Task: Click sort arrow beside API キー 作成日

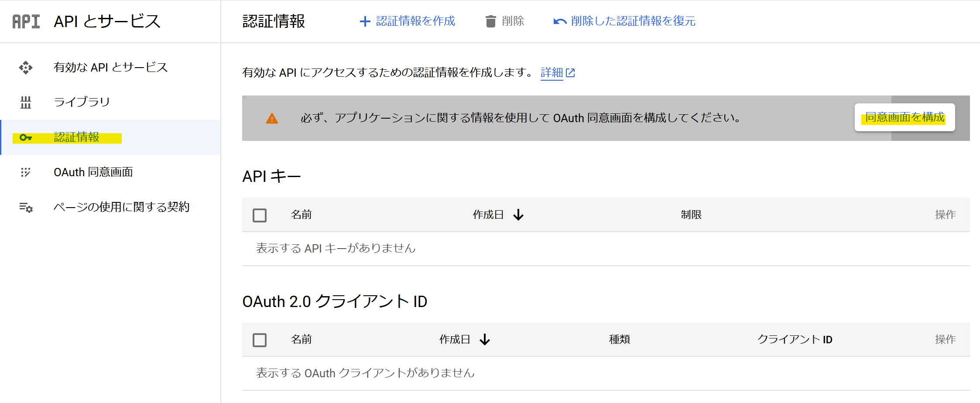Action: coord(518,215)
